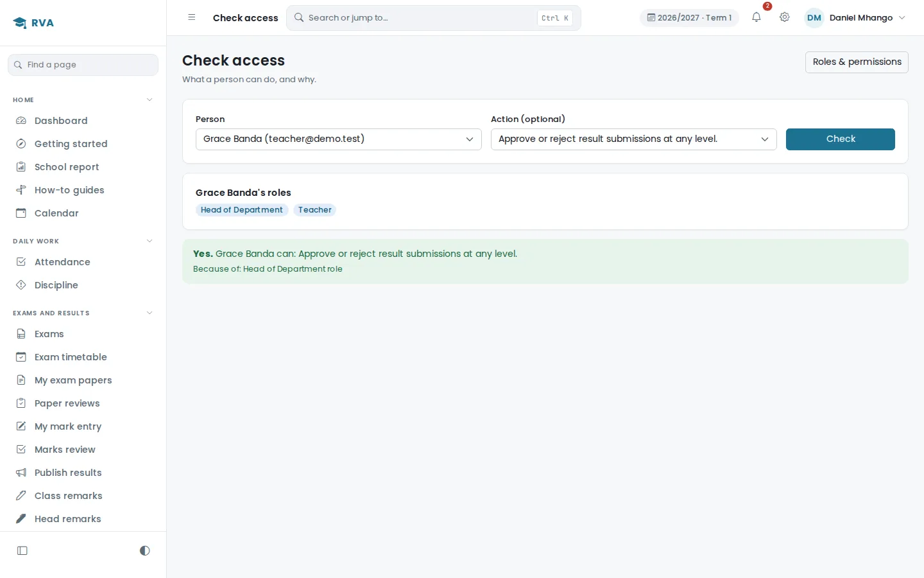Collapse the sidebar panel toggle
This screenshot has width=924, height=578.
22,550
